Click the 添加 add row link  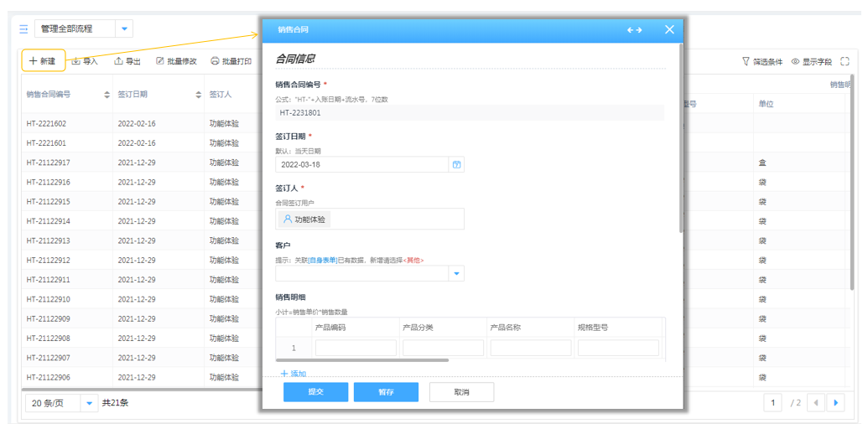click(x=293, y=374)
